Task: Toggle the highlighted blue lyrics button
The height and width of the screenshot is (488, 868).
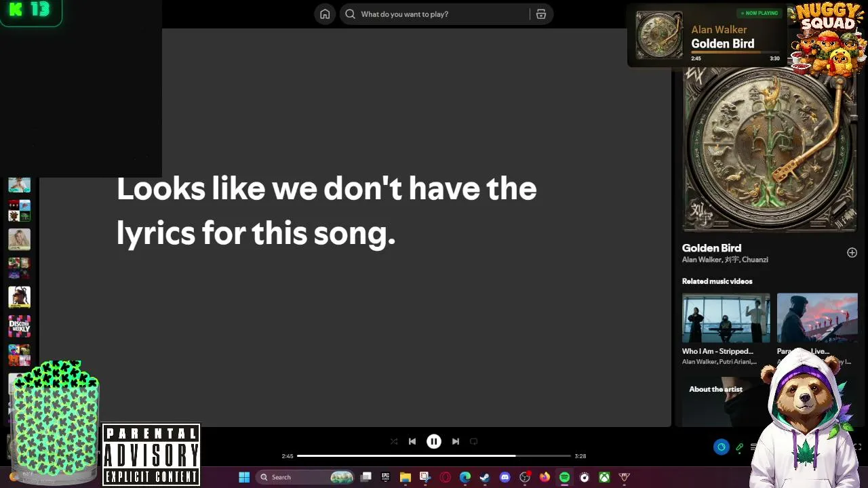Action: [721, 447]
